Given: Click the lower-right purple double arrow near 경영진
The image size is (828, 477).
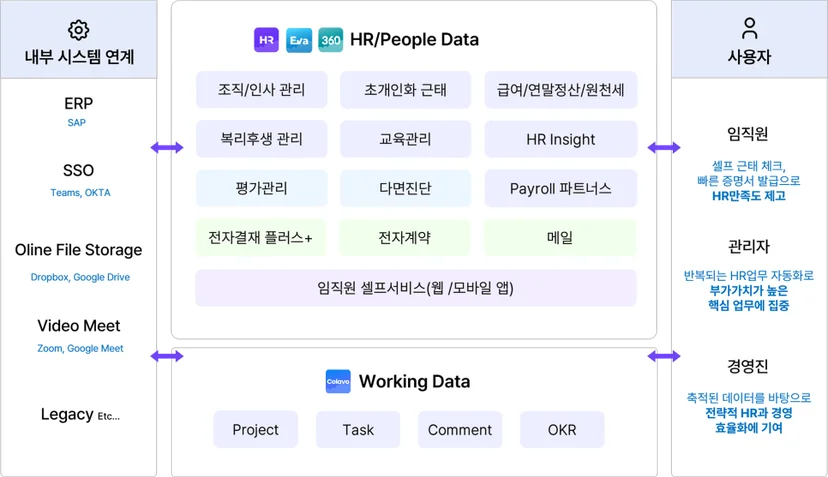Looking at the screenshot, I should click(664, 357).
